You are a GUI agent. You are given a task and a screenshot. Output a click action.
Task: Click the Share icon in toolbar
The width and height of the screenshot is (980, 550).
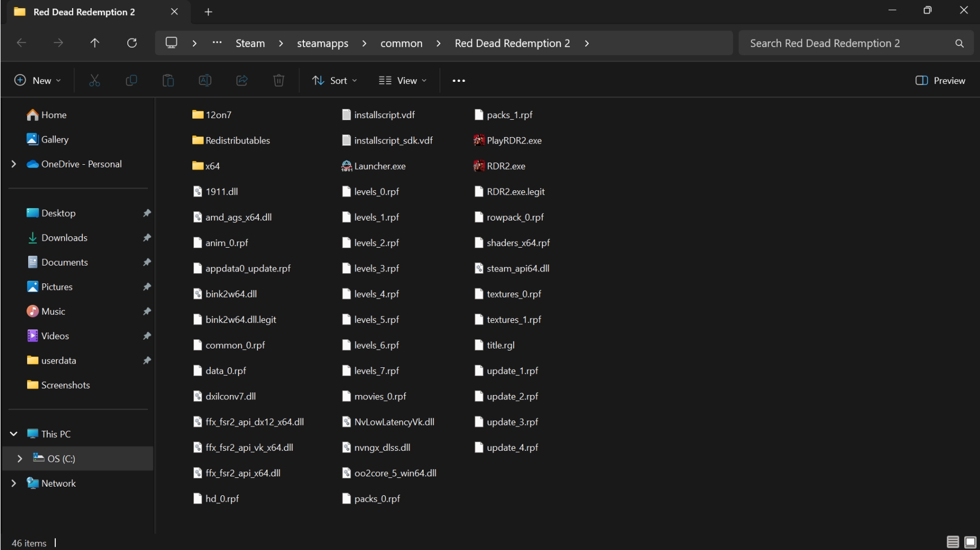click(x=242, y=80)
